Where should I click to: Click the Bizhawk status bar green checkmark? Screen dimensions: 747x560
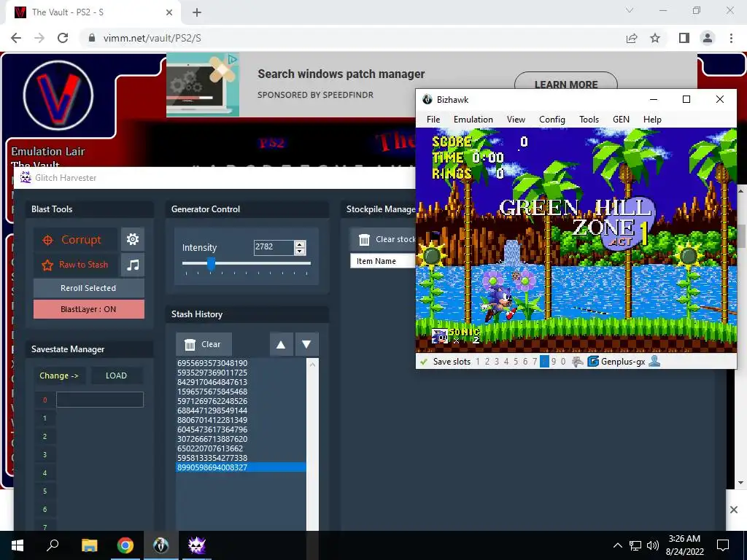click(424, 362)
